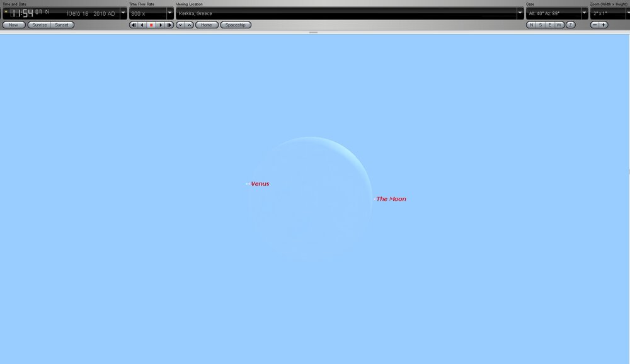The height and width of the screenshot is (364, 630).
Task: Open the Viewing Location dropdown arrow
Action: point(520,13)
